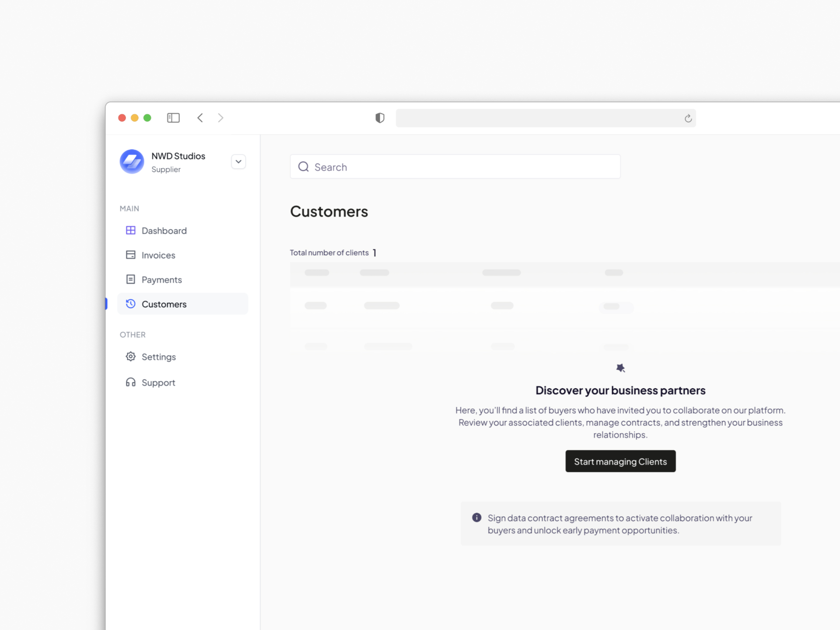Image resolution: width=840 pixels, height=630 pixels.
Task: Click the NWD Studios company logo
Action: pyautogui.click(x=132, y=161)
